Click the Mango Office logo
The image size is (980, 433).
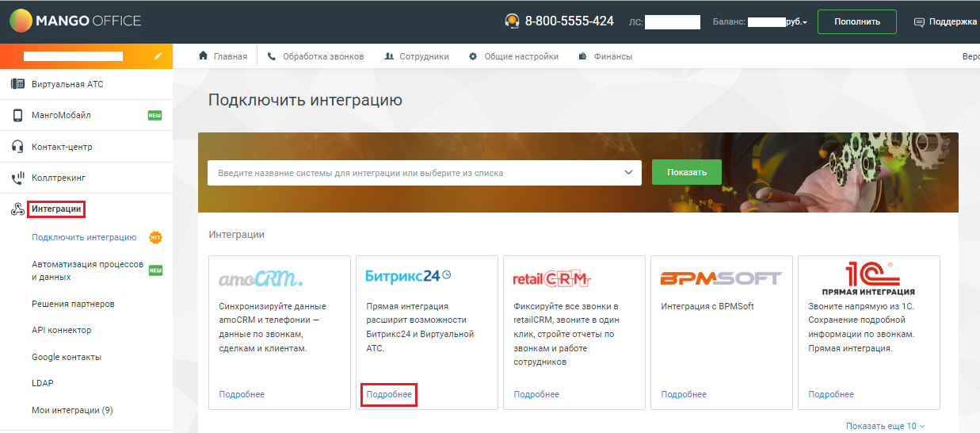(75, 21)
